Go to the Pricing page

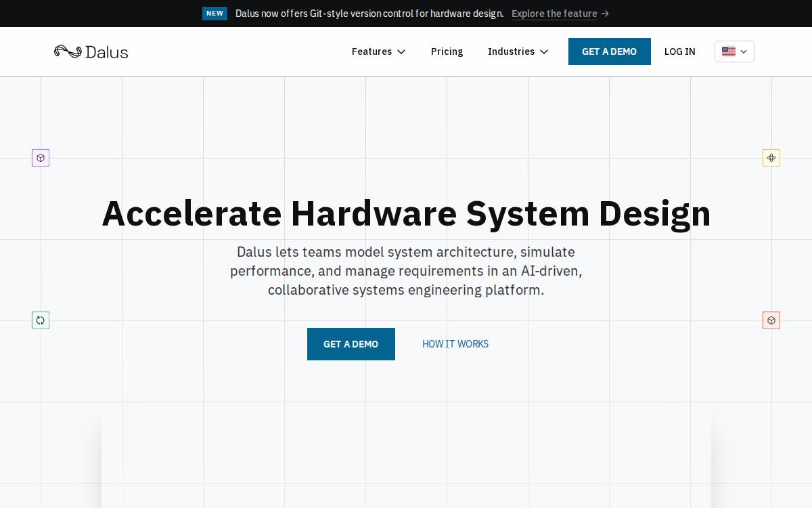pos(447,51)
